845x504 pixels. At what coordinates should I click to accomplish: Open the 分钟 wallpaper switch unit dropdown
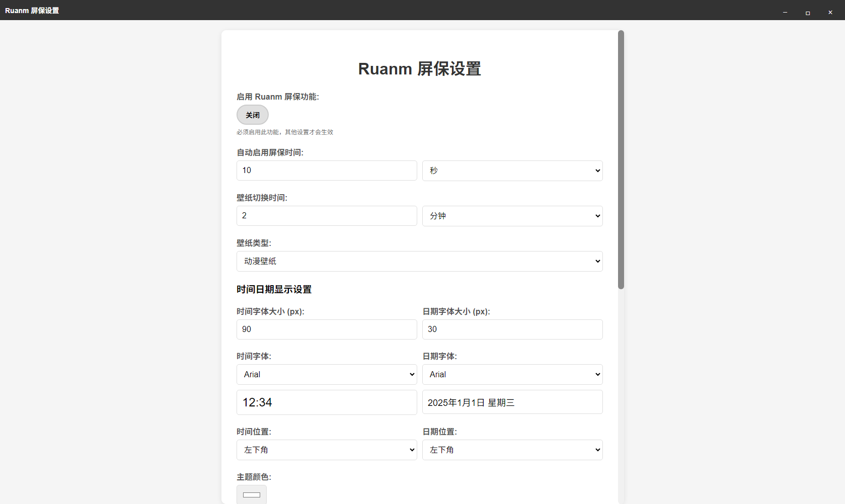tap(512, 215)
